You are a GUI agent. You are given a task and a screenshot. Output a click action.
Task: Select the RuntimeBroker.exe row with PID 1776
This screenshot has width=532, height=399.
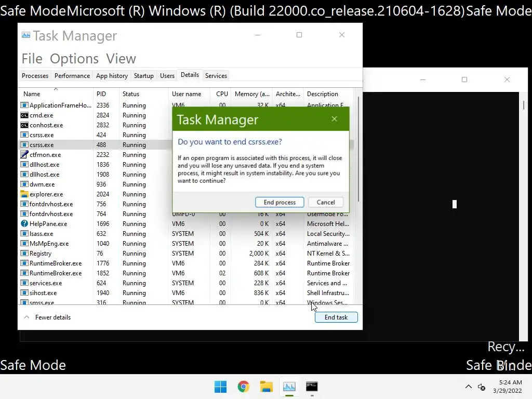point(185,263)
